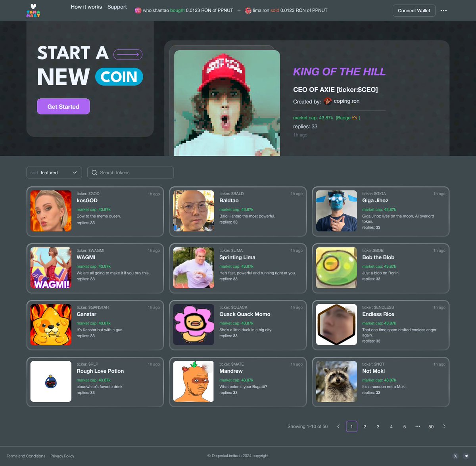Open the Quack Quack Momo image
Screen dimensions: 476x466
pyautogui.click(x=194, y=324)
